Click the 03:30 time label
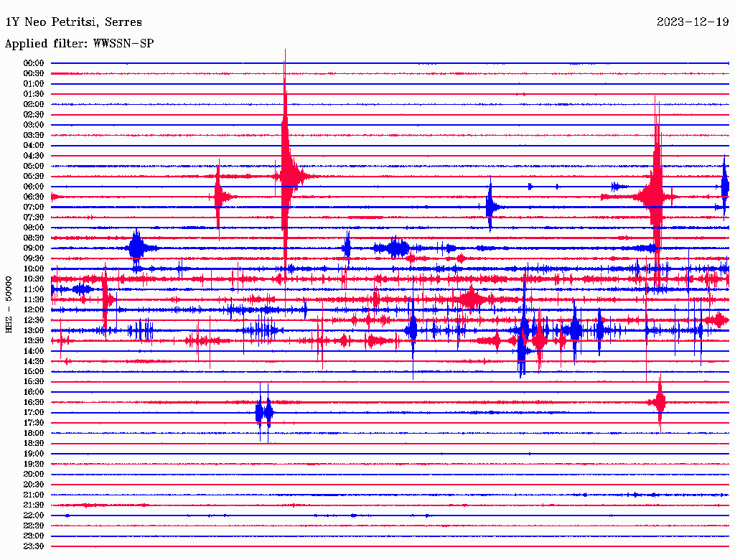Image resolution: width=735 pixels, height=560 pixels. pos(34,136)
